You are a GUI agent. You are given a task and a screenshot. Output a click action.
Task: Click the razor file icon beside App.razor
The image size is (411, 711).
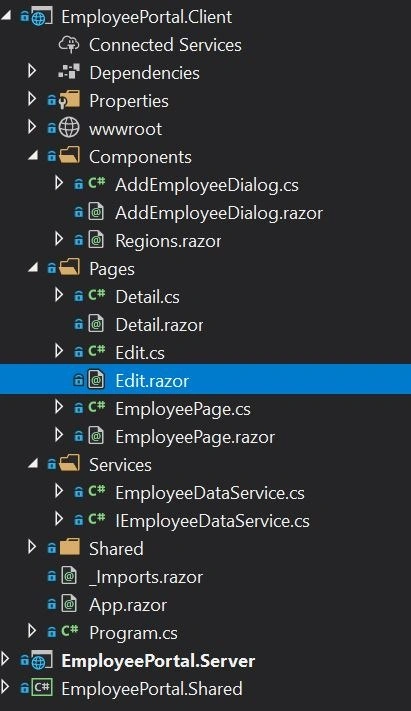69,604
